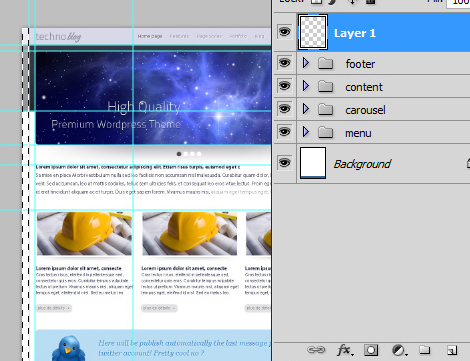The height and width of the screenshot is (361, 470).
Task: Toggle visibility of the footer group
Action: [x=284, y=63]
